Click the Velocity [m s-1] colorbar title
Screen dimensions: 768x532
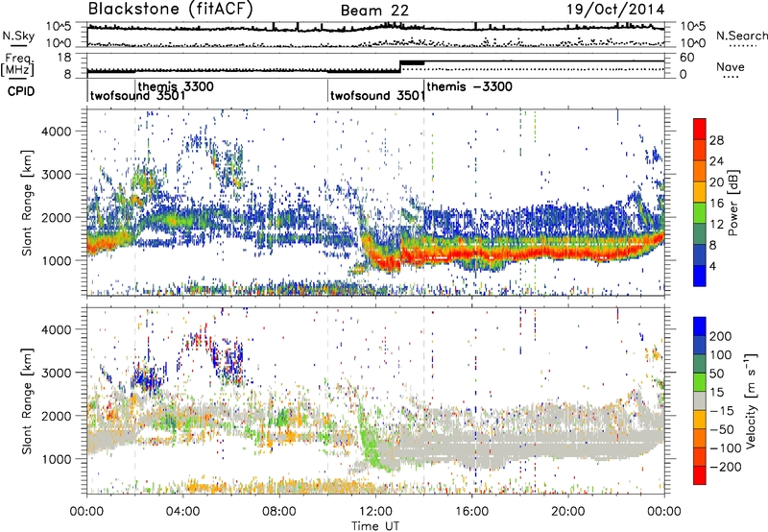752,400
